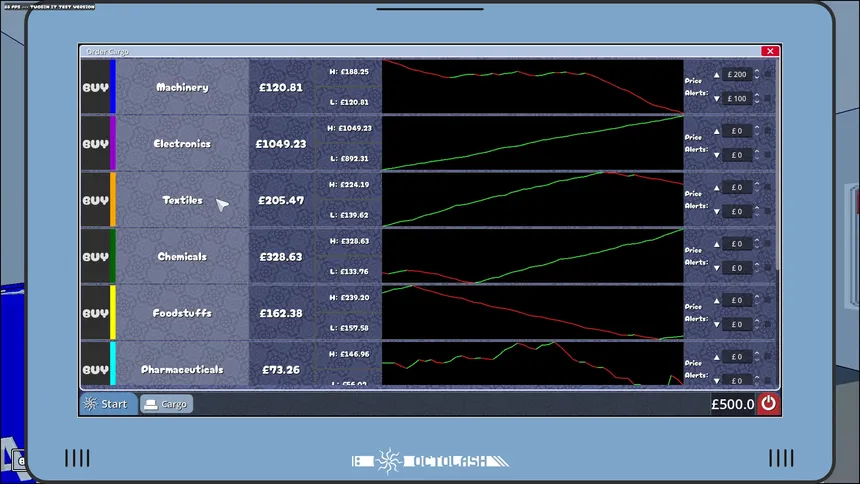Toggle the Electronics upper alert checkbox
The width and height of the screenshot is (860, 484).
(768, 131)
